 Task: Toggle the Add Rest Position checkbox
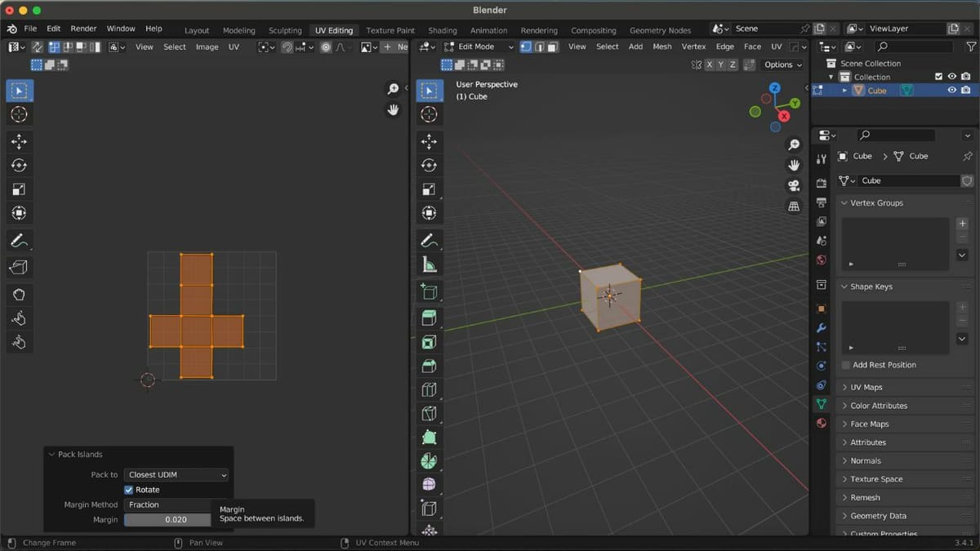(x=845, y=365)
